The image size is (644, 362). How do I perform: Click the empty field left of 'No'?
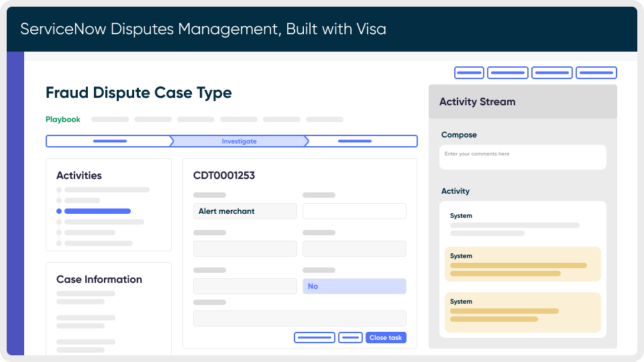(x=245, y=286)
